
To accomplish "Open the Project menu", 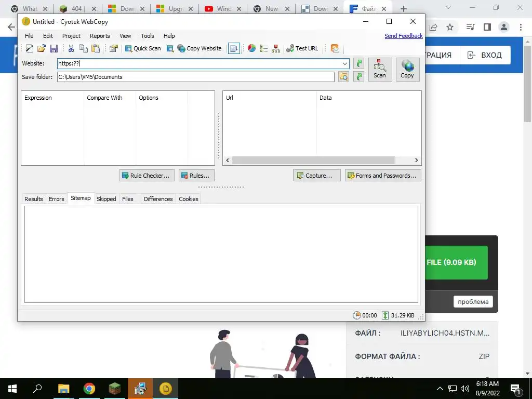I will point(71,36).
